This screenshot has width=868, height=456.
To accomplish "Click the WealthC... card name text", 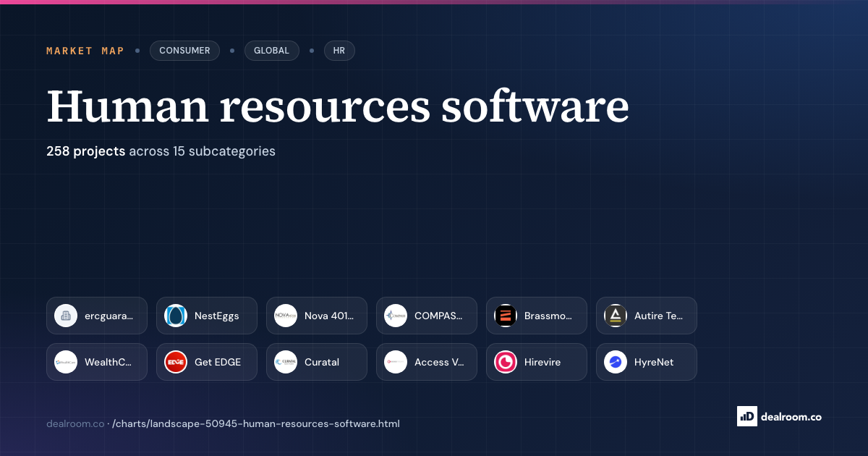I will [109, 362].
